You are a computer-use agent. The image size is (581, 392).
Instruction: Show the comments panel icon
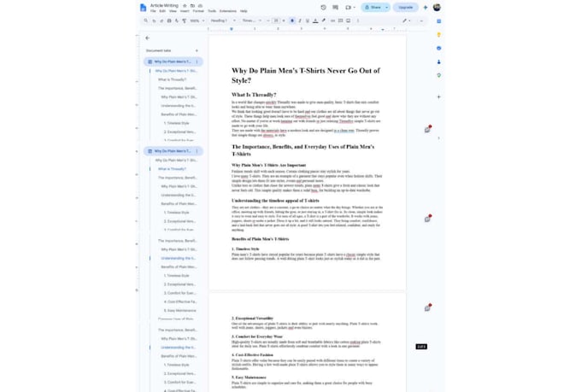click(335, 8)
